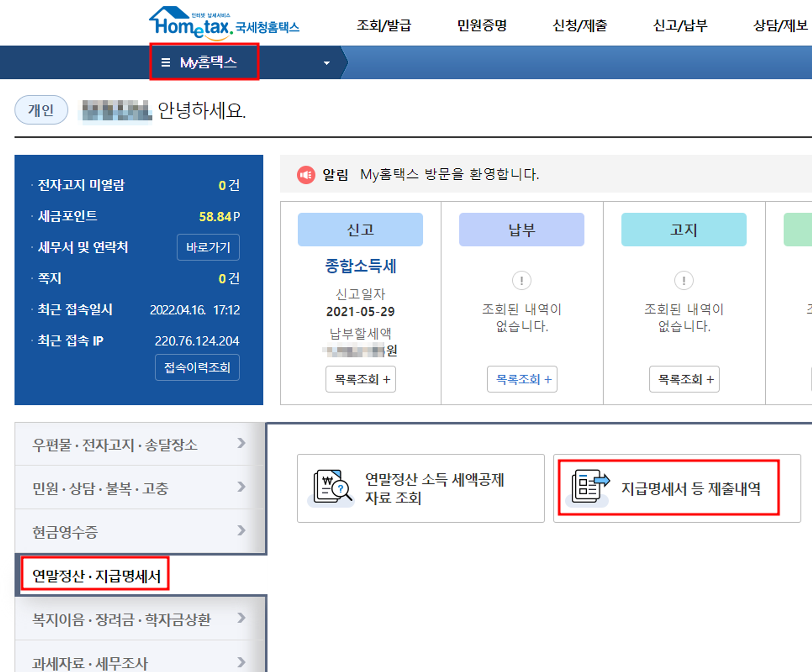Click the hamburger icon beside My홈택스
This screenshot has height=672, width=812.
tap(165, 62)
